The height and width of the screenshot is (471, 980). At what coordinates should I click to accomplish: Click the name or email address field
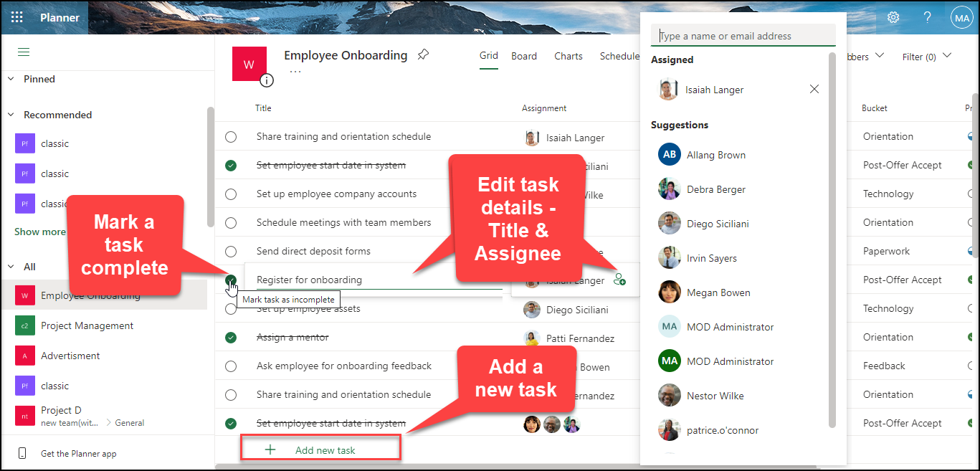(743, 35)
